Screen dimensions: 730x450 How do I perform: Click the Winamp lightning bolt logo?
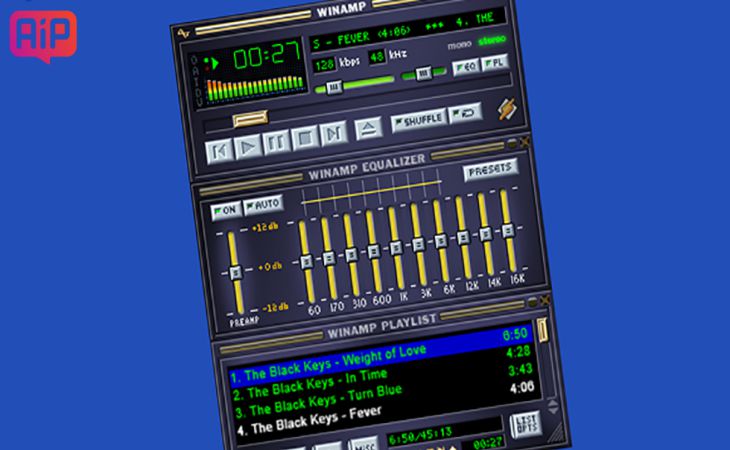pos(508,107)
